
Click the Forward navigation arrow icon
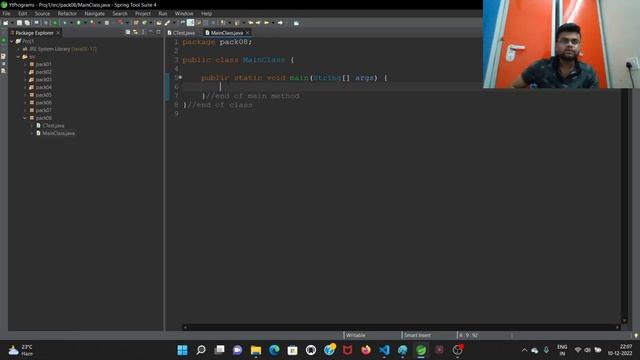pos(280,23)
